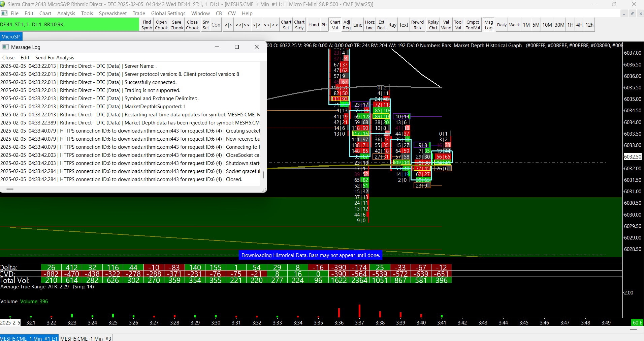Select the Text drawing tool
The image size is (644, 341).
point(404,25)
